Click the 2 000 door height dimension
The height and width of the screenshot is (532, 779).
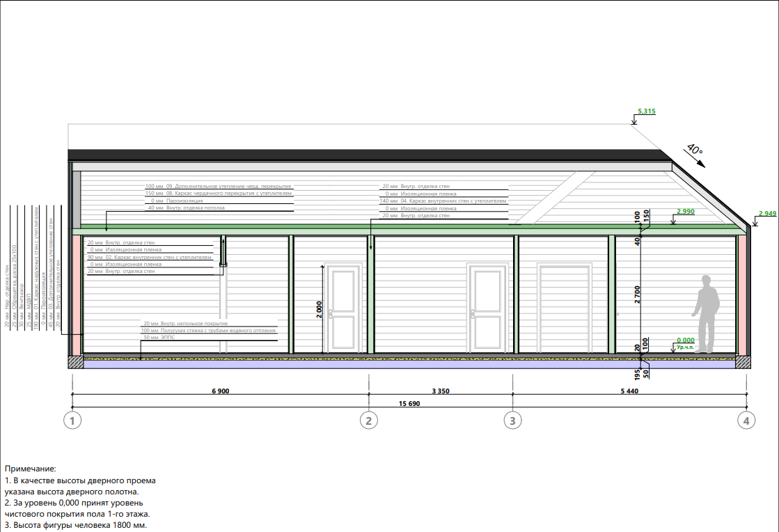click(319, 310)
